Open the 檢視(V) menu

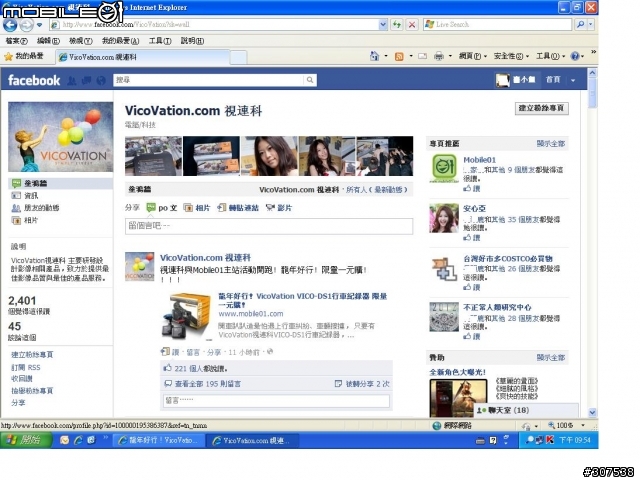click(80, 41)
